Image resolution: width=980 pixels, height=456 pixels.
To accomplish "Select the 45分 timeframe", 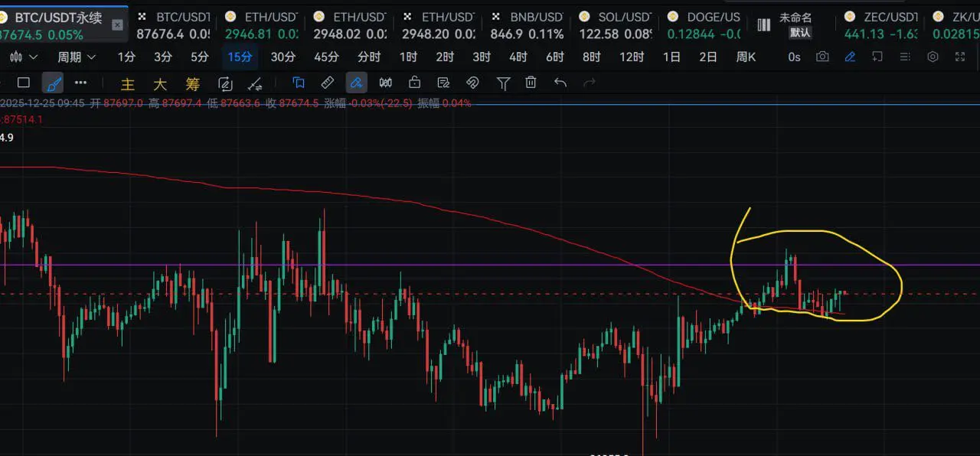I will pyautogui.click(x=326, y=57).
